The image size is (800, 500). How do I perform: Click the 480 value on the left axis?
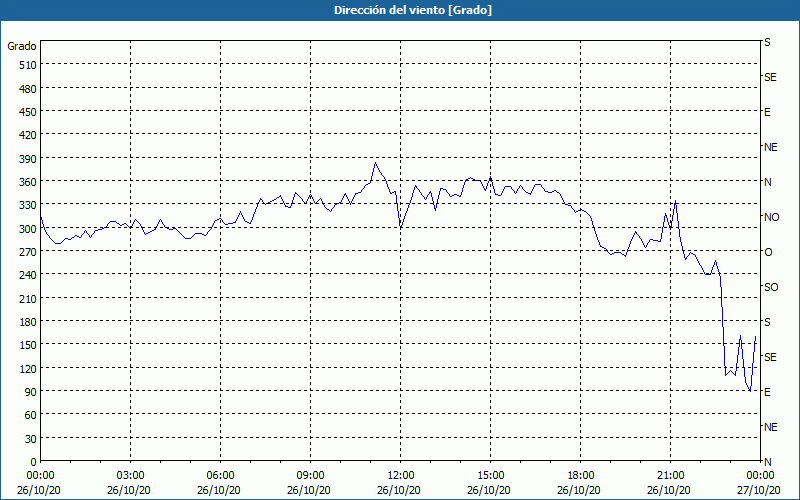point(28,89)
